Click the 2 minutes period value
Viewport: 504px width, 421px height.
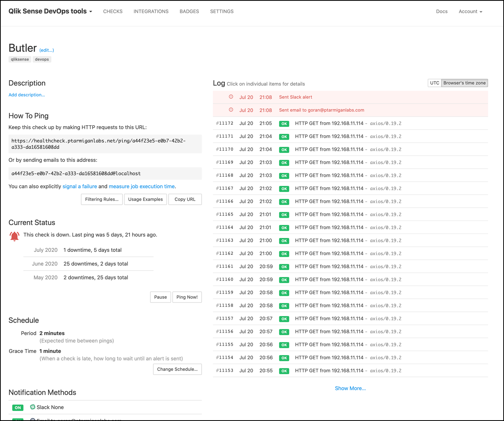tap(52, 333)
